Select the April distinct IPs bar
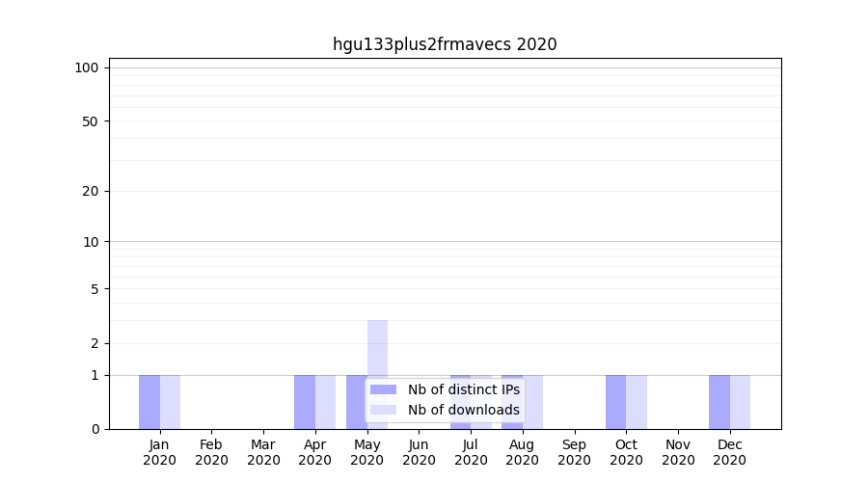Screen dimensions: 868x482 click(x=305, y=402)
